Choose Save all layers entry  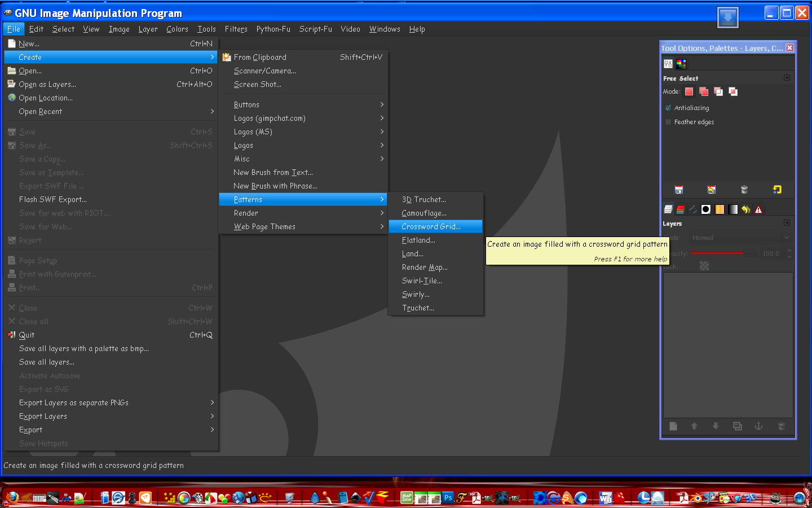point(111,362)
